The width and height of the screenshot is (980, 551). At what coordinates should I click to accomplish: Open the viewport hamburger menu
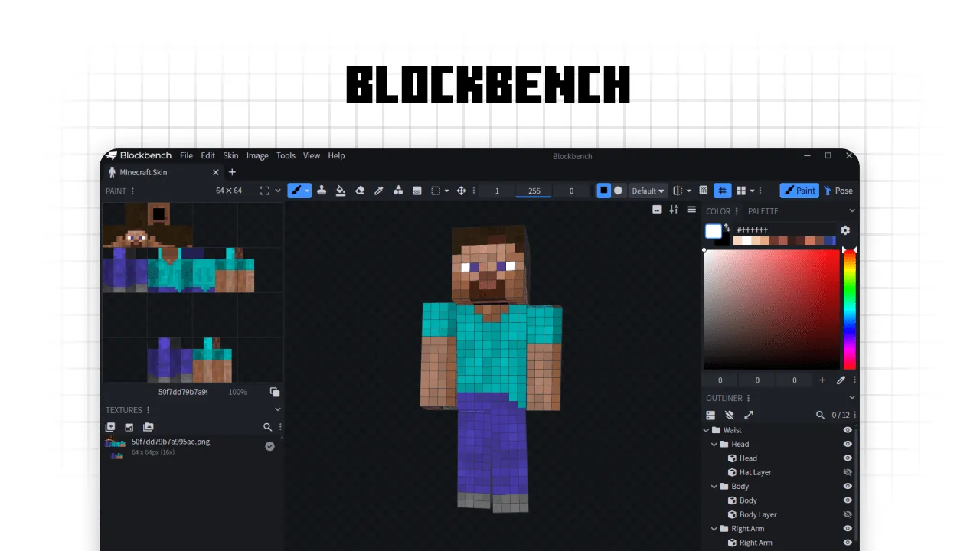[x=691, y=209]
